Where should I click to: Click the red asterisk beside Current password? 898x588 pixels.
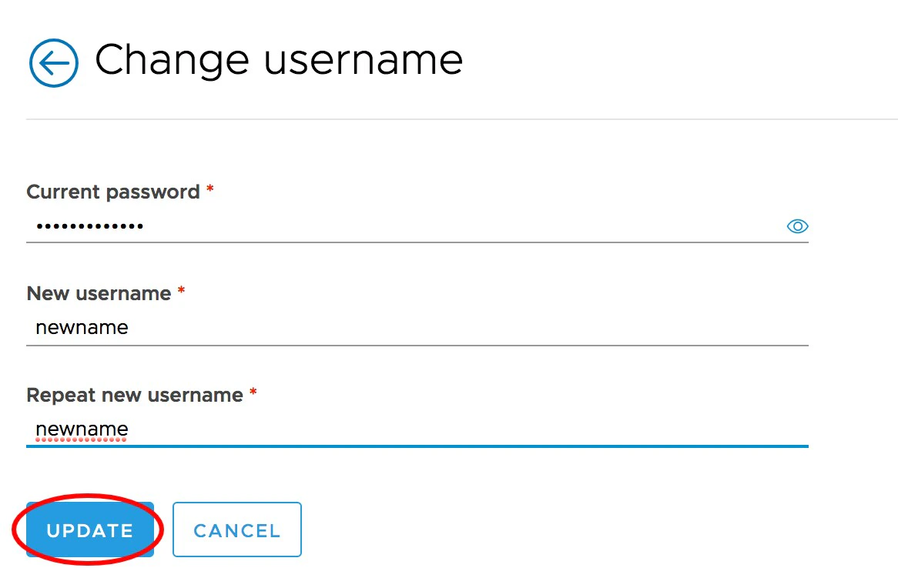click(209, 190)
